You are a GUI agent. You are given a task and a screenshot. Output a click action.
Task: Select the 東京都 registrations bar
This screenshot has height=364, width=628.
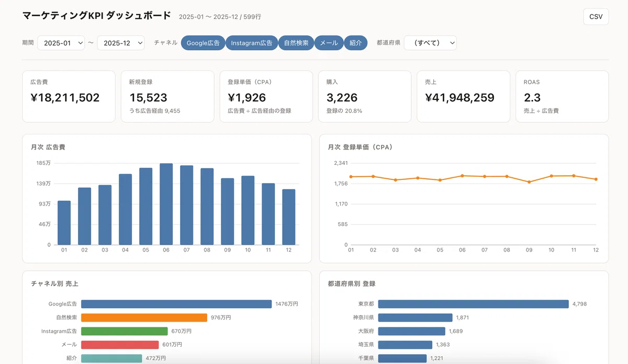473,304
